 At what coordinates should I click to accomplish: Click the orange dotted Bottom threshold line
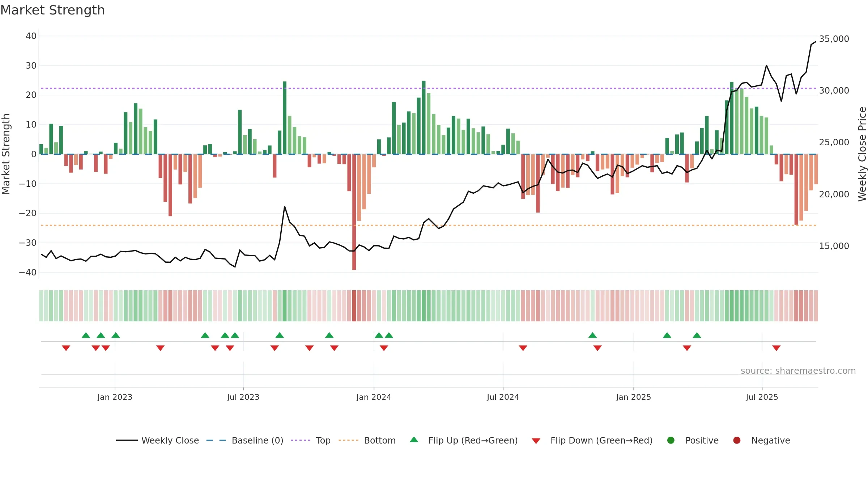(429, 225)
